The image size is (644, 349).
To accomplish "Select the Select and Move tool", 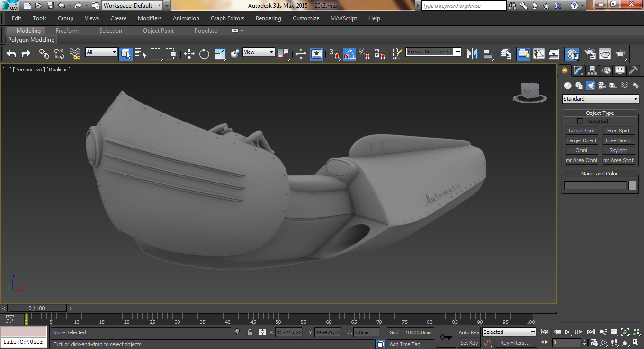I will pos(189,53).
